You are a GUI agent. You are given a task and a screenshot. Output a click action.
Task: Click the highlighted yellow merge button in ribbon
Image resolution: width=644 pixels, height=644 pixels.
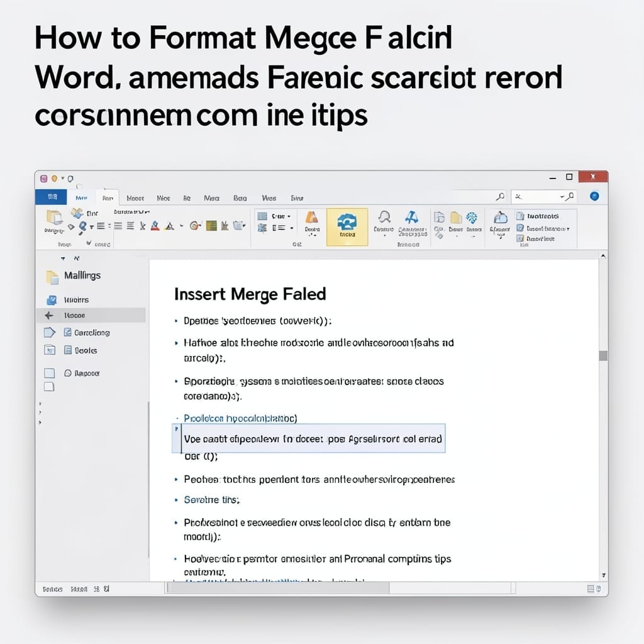coord(347,226)
